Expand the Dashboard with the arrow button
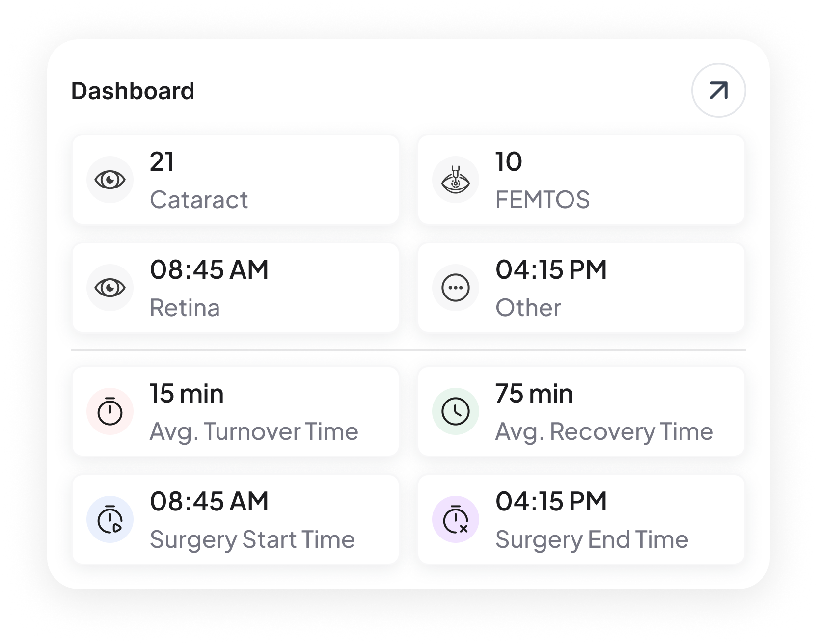Image resolution: width=817 pixels, height=644 pixels. 718,90
